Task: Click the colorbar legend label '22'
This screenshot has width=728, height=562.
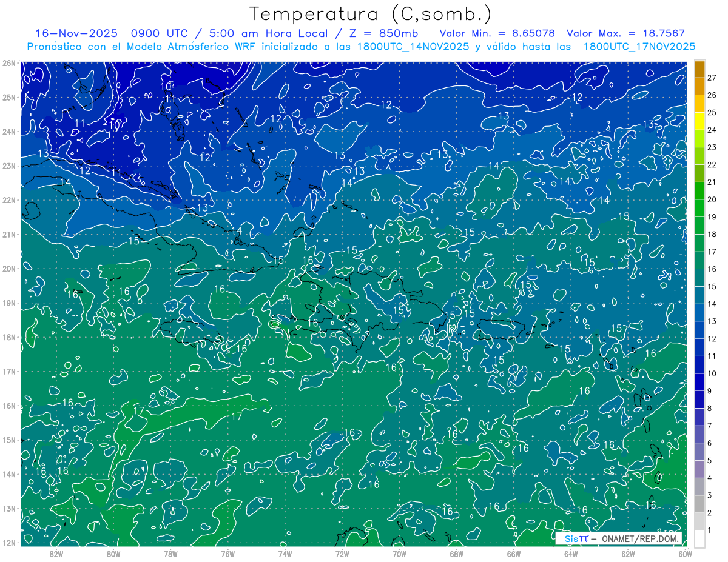Action: [x=712, y=165]
